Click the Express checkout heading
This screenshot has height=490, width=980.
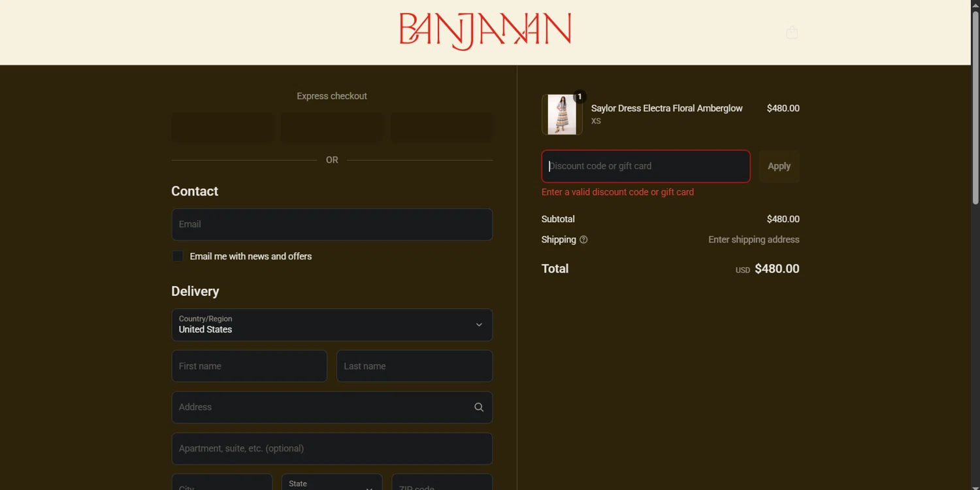[x=332, y=96]
